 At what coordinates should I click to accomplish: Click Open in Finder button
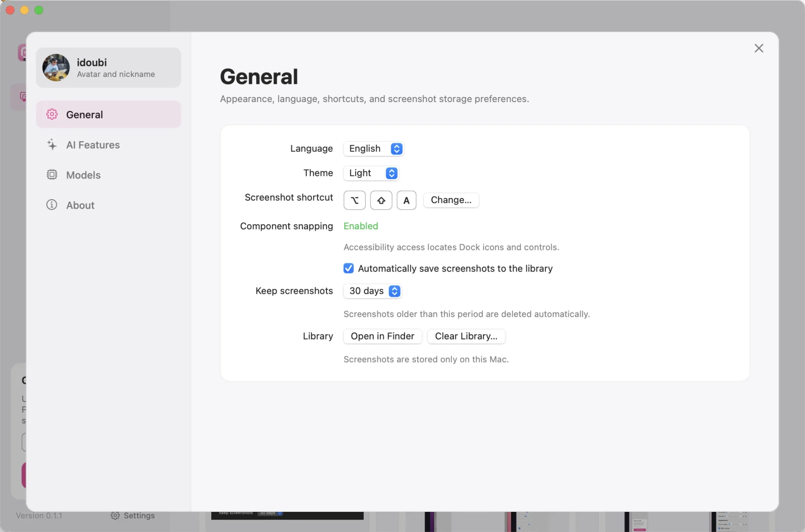click(382, 336)
